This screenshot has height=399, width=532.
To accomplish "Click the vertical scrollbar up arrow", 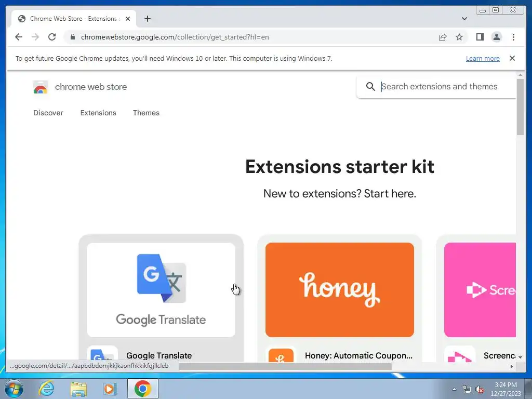I will pos(520,75).
